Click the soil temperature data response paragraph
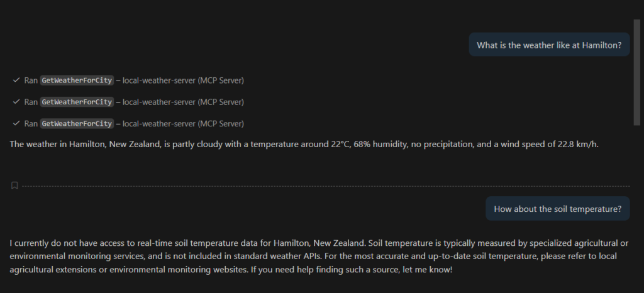Image resolution: width=644 pixels, height=293 pixels. [314, 256]
